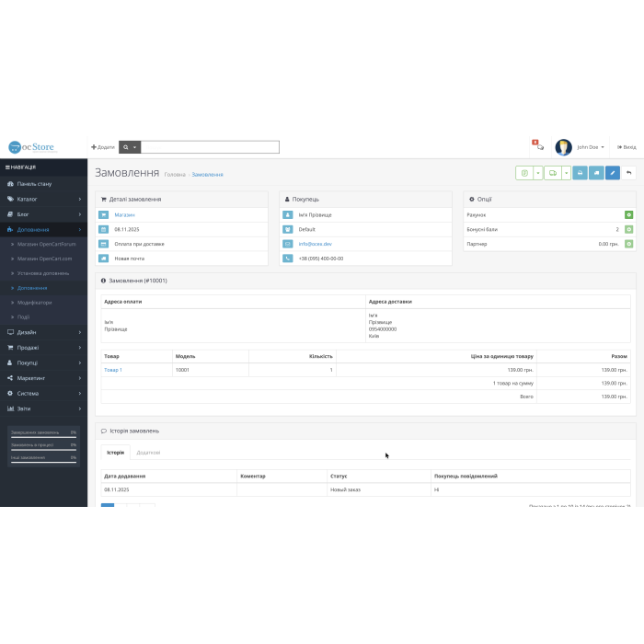Select the Новый заказ status cell
The height and width of the screenshot is (644, 644).
(x=379, y=489)
